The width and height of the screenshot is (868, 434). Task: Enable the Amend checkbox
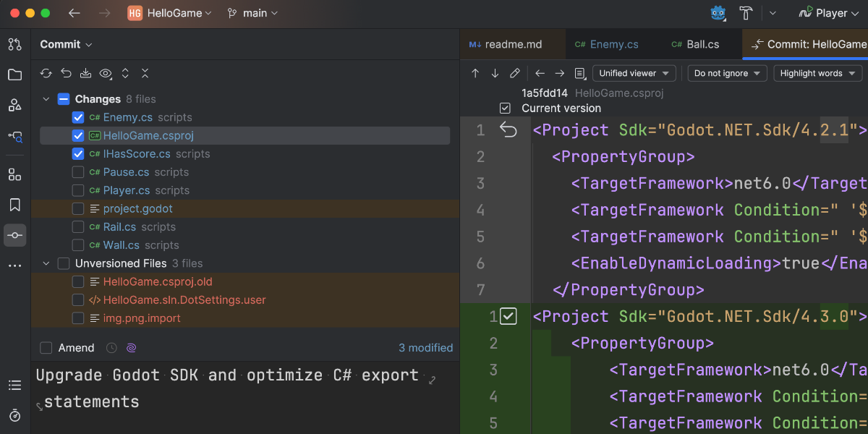point(46,348)
